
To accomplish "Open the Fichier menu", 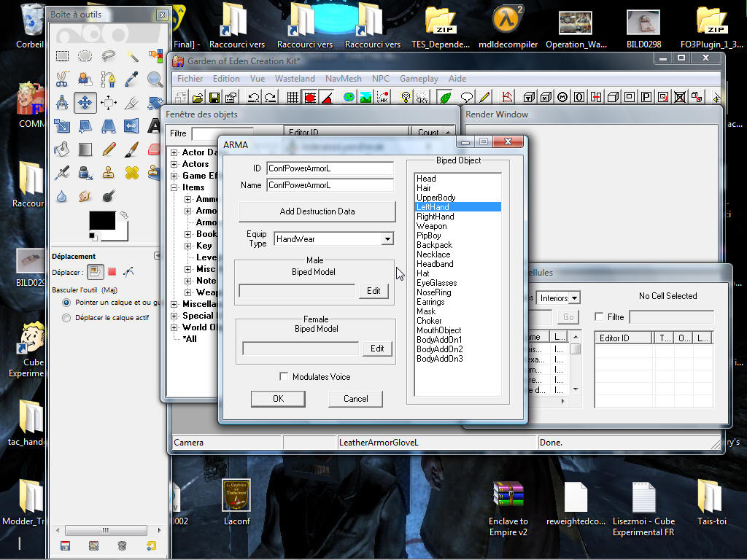I will pyautogui.click(x=190, y=79).
